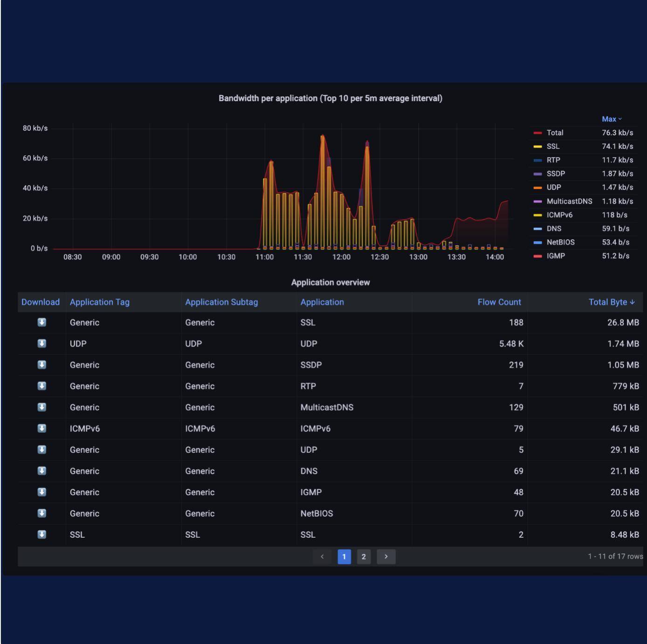Download the ICMPv6 application data
Viewport: 647px width, 644px height.
[x=41, y=428]
